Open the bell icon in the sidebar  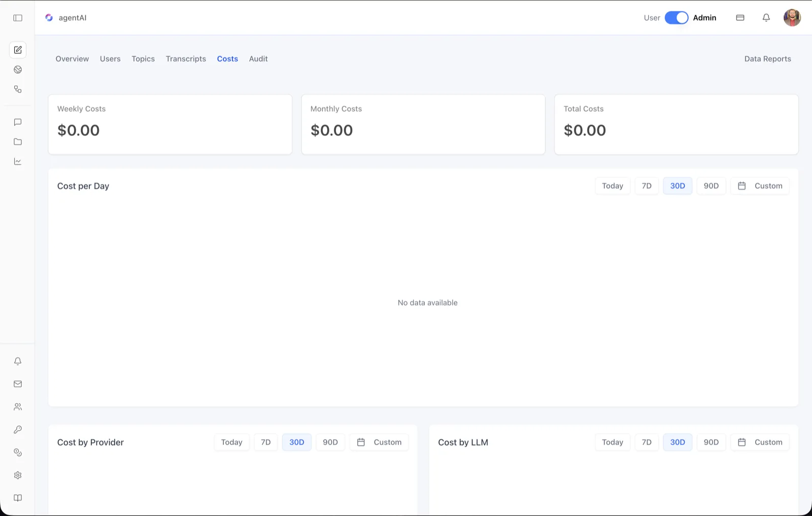coord(18,361)
